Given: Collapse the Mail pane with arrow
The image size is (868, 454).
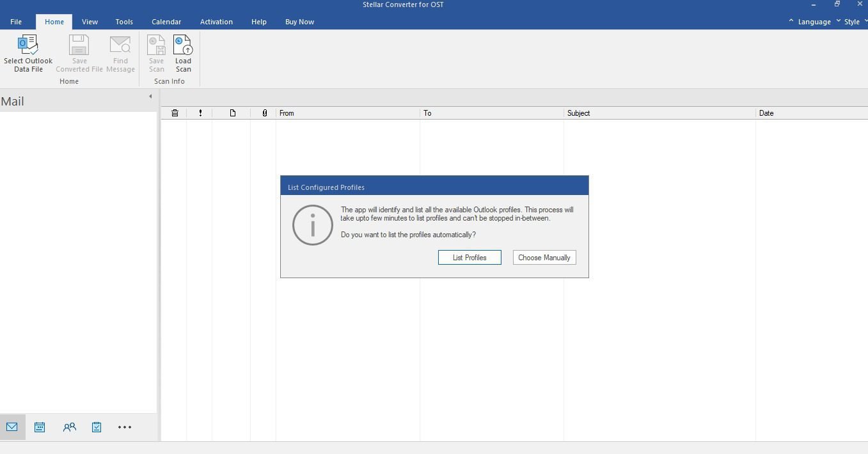Looking at the screenshot, I should (x=150, y=97).
